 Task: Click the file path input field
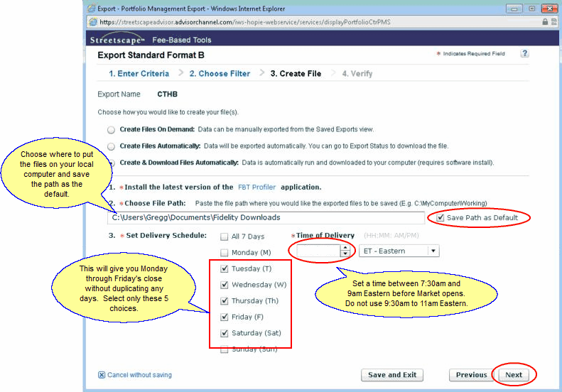point(266,217)
